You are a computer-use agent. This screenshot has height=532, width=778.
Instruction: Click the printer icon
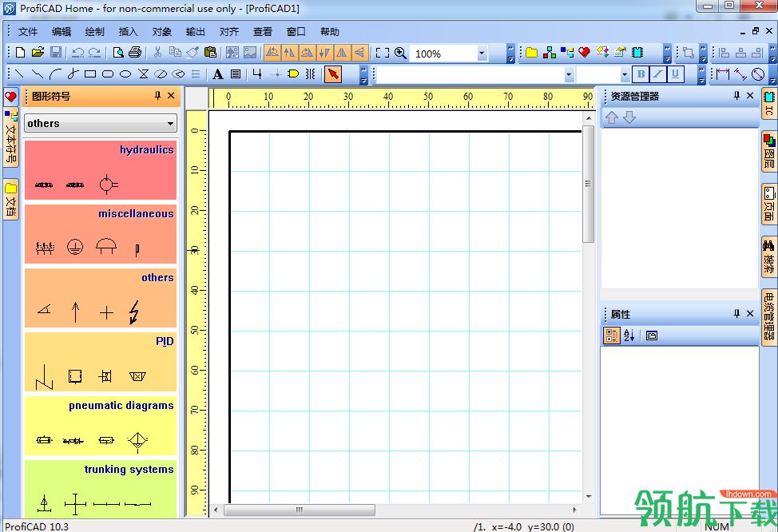click(134, 53)
